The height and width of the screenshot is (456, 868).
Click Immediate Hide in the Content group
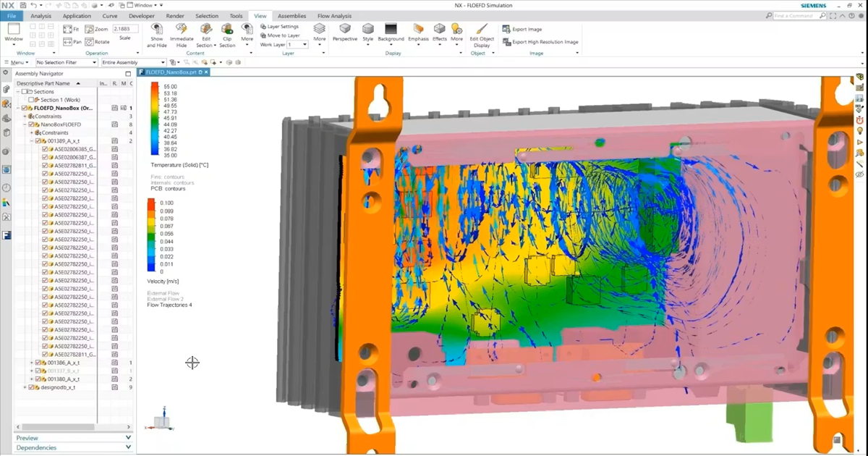coord(182,35)
